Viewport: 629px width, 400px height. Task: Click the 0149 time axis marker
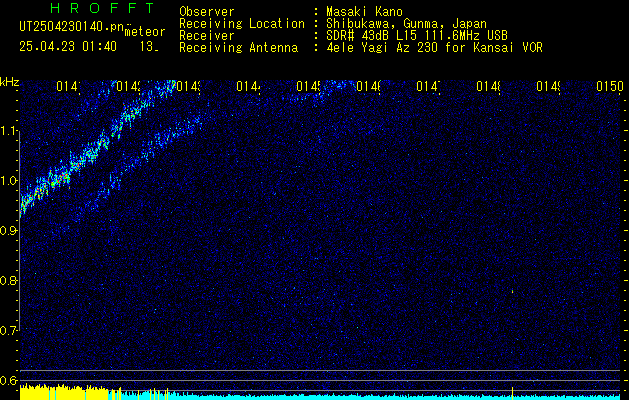[549, 86]
